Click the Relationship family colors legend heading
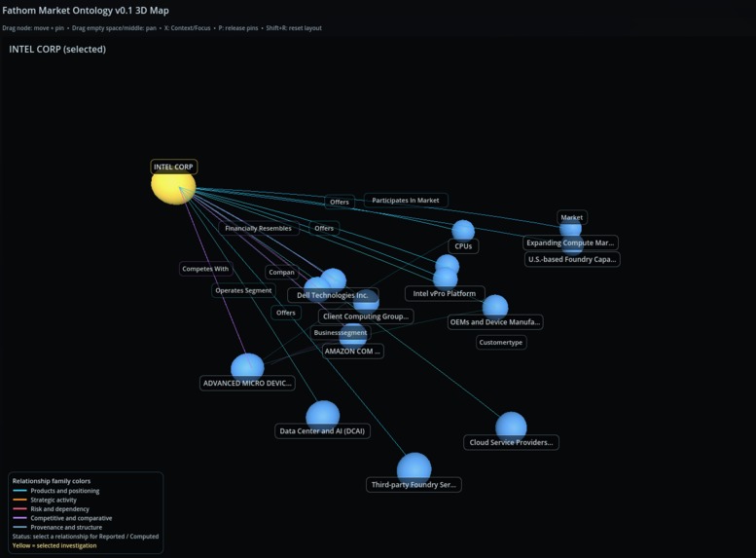The width and height of the screenshot is (756, 558). point(52,481)
